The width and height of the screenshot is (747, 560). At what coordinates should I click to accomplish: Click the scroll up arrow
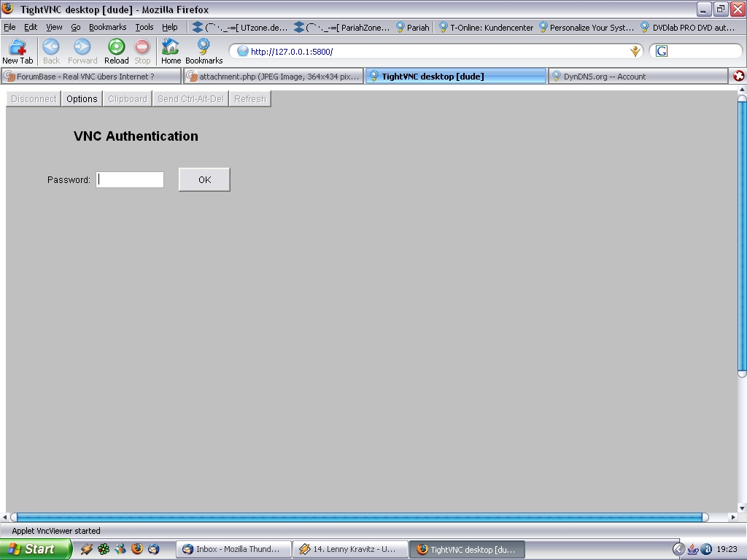click(742, 90)
